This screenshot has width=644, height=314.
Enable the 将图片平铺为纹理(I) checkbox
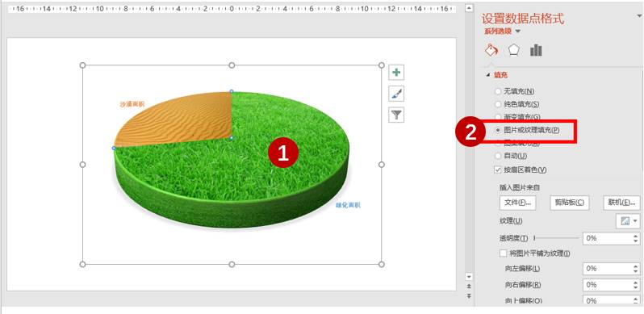(x=503, y=253)
